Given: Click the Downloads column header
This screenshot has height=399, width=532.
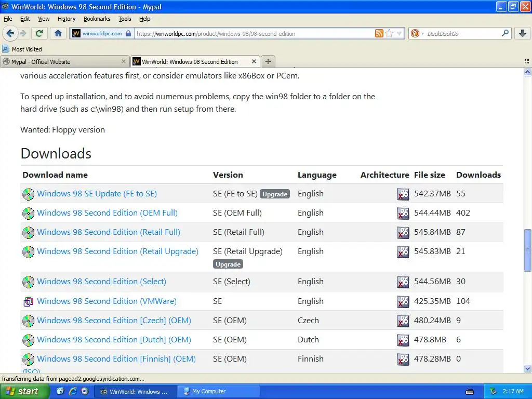Looking at the screenshot, I should pyautogui.click(x=478, y=175).
